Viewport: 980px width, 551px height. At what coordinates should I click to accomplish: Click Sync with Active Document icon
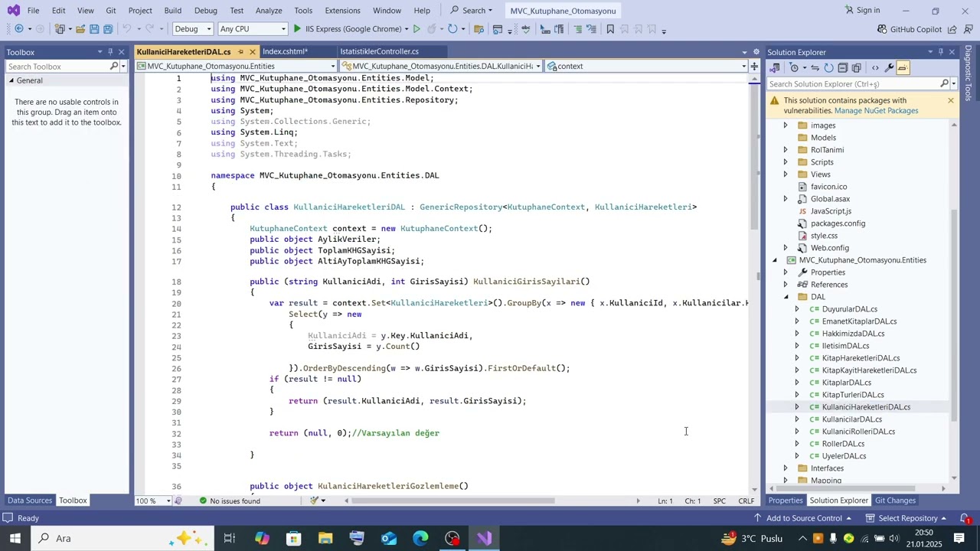coord(815,67)
